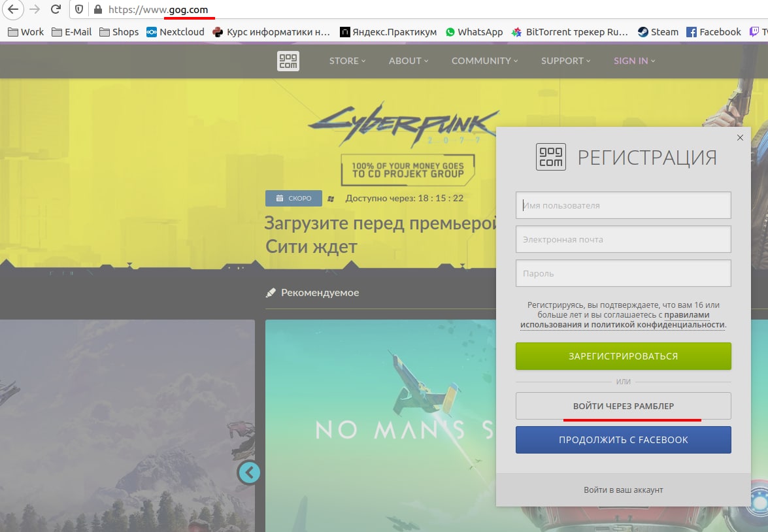Open the Курс информатики bookmark
This screenshot has width=768, height=532.
tap(271, 32)
